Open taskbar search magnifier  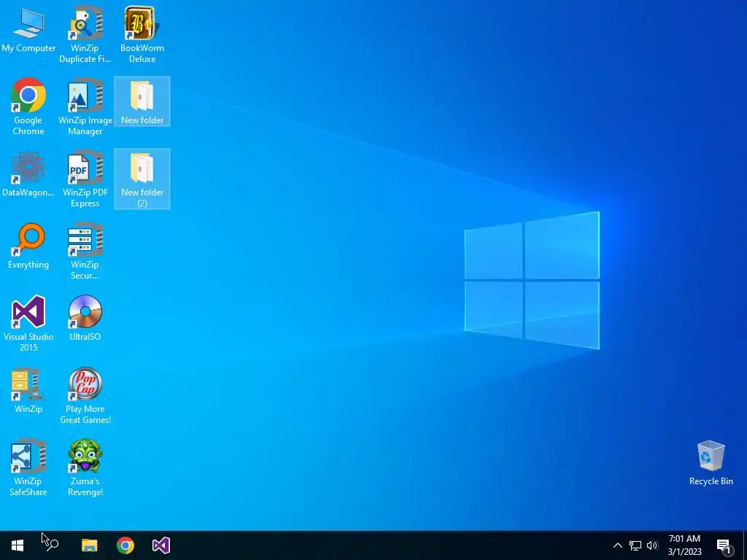[x=53, y=545]
